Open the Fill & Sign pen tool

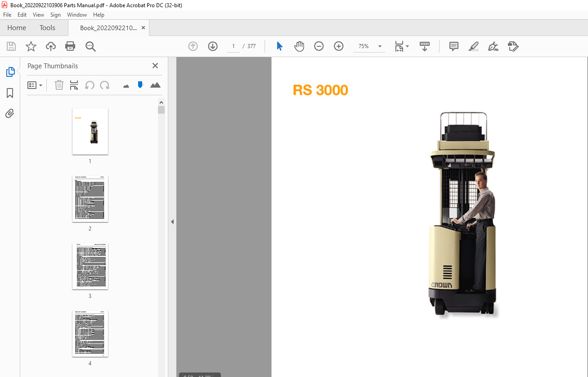[493, 46]
